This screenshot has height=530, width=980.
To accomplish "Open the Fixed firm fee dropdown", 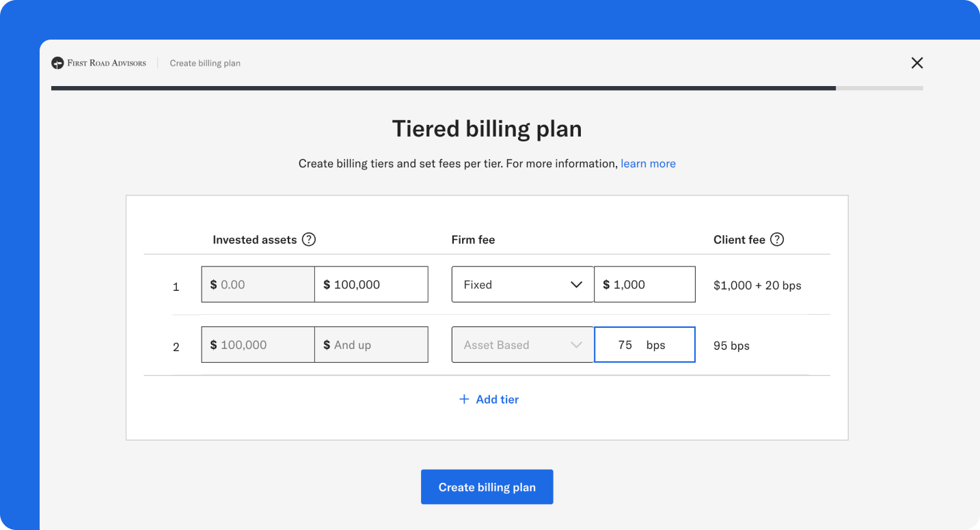I will pos(523,284).
